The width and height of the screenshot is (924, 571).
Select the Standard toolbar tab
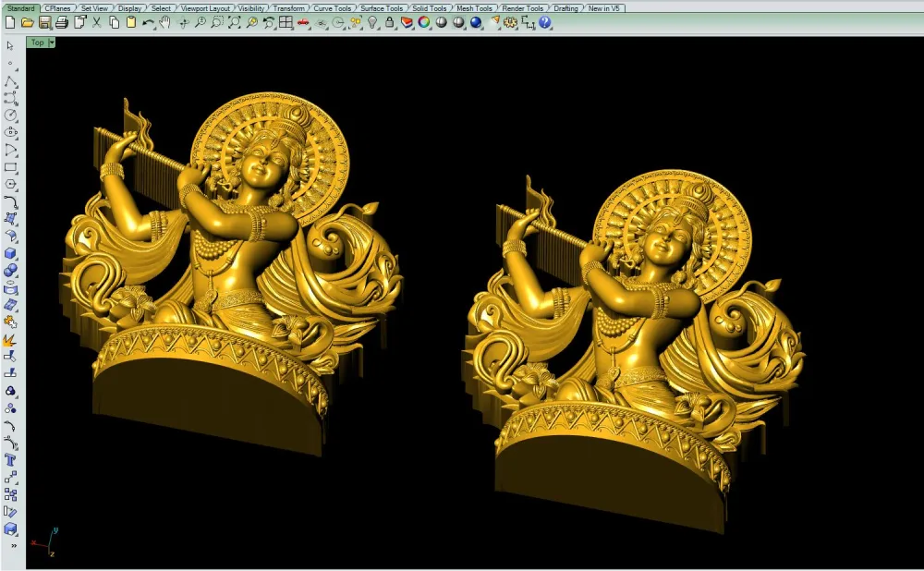tap(20, 8)
